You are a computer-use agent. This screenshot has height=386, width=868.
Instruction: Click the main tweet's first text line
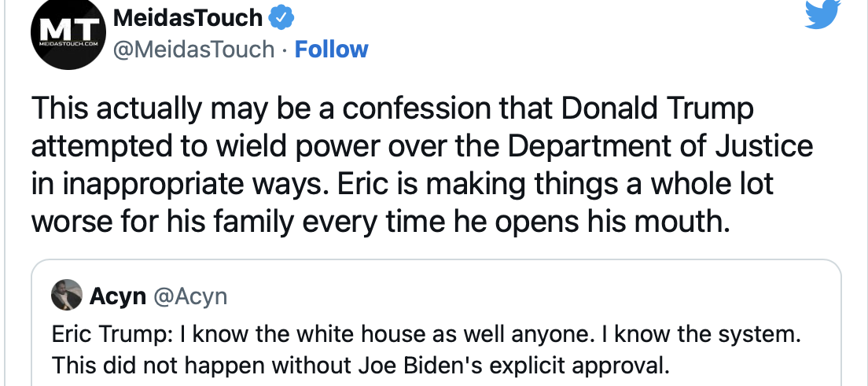coord(392,109)
